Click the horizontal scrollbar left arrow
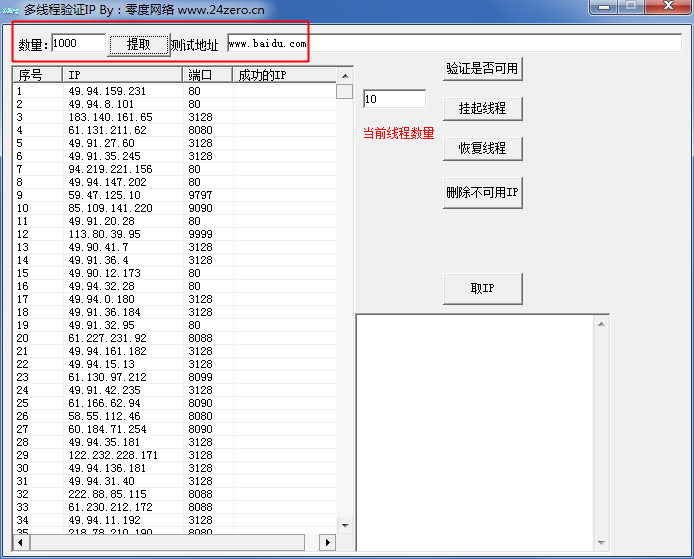Image resolution: width=694 pixels, height=559 pixels. 20,542
